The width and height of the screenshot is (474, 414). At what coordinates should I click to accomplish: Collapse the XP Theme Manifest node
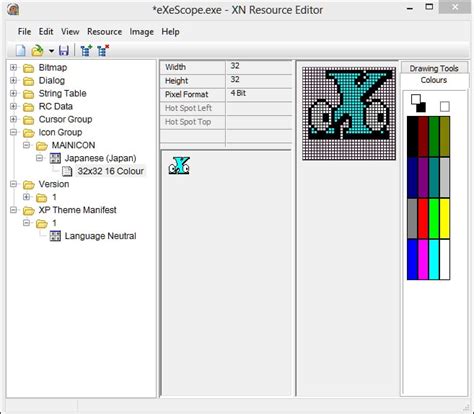(x=13, y=210)
